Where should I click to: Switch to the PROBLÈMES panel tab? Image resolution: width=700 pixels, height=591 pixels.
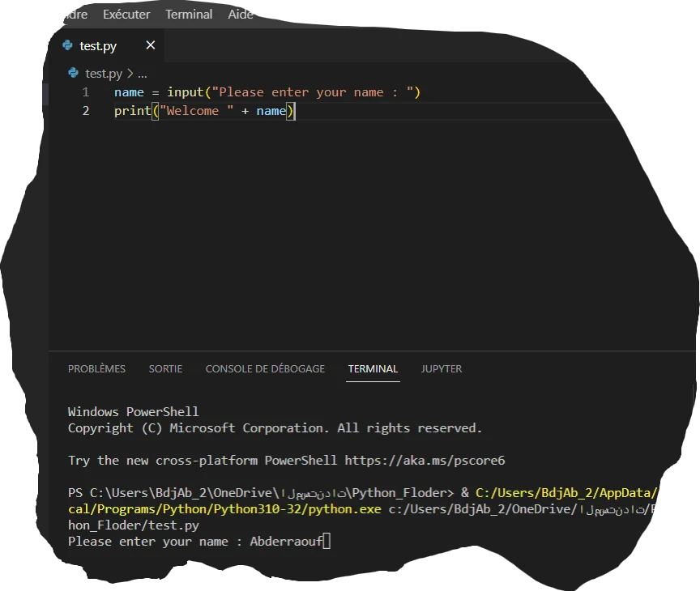tap(96, 368)
